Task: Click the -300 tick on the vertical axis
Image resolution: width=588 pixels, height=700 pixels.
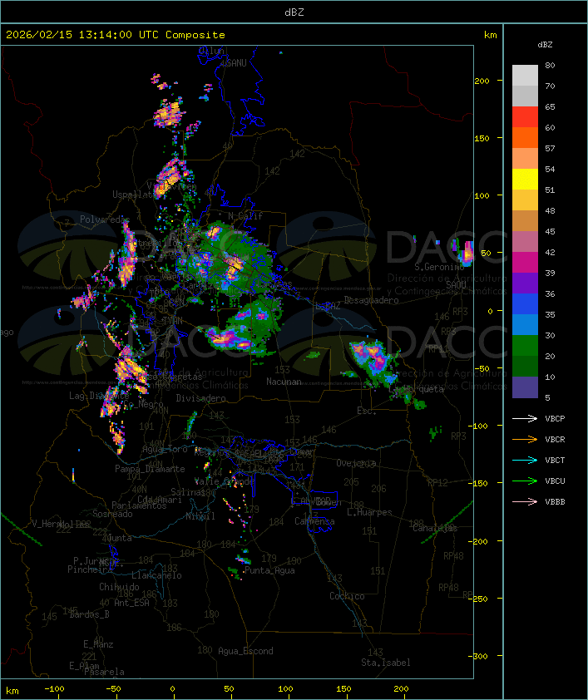Action: (480, 656)
